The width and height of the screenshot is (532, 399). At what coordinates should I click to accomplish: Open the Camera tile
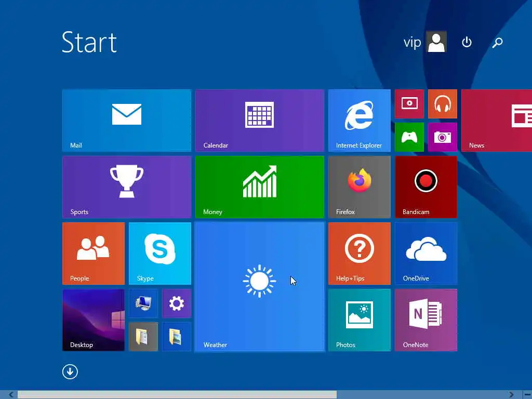coord(443,137)
